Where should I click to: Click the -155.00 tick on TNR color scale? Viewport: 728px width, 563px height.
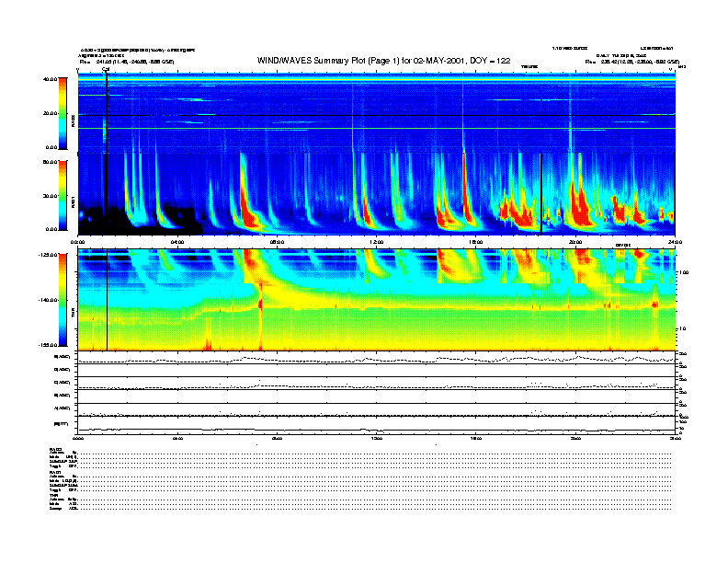point(49,345)
